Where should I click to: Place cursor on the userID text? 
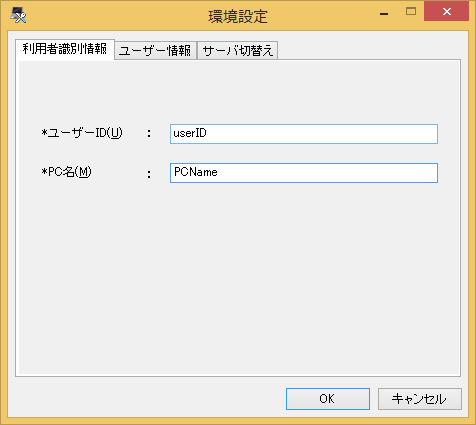(x=190, y=133)
